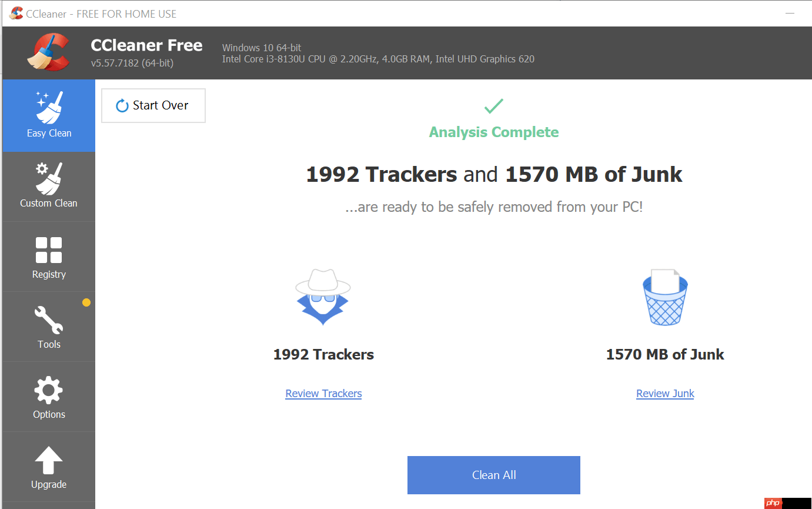The width and height of the screenshot is (812, 509).
Task: Click the trackers spy hat illustration
Action: point(323,297)
